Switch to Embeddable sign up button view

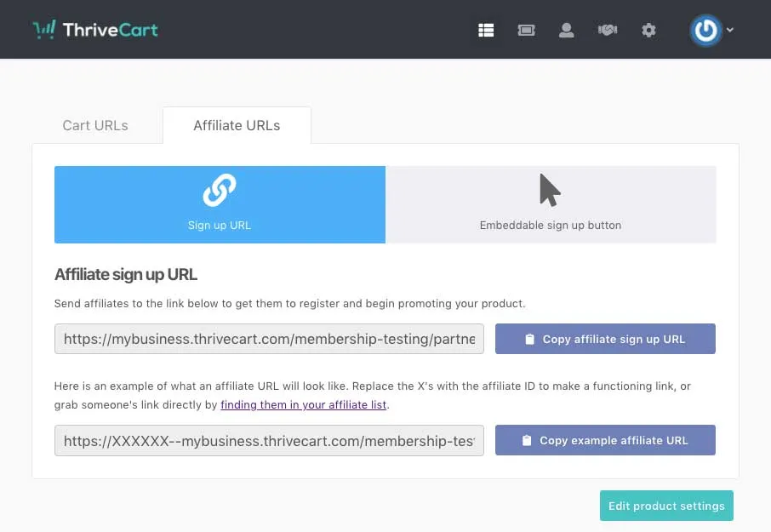click(x=551, y=204)
